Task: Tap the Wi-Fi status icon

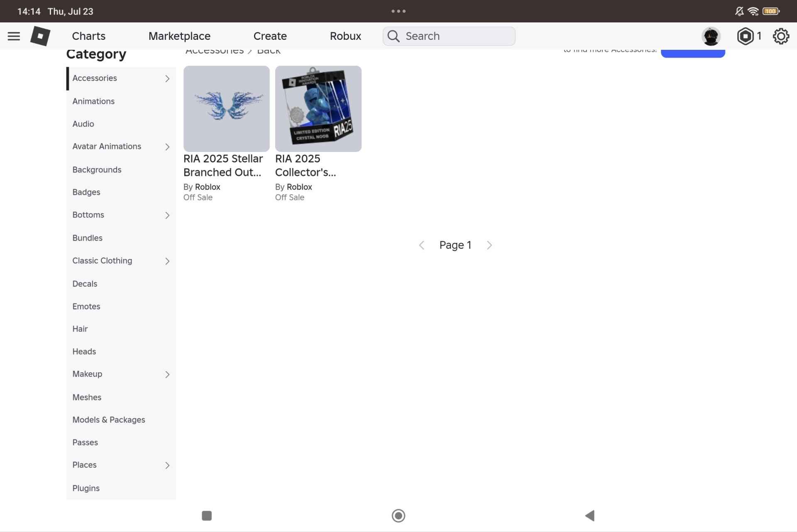Action: coord(753,11)
